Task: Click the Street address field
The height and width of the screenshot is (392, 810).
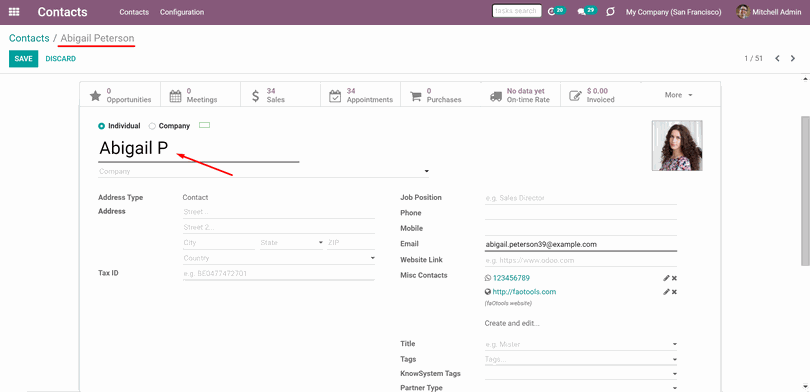Action: click(x=279, y=212)
